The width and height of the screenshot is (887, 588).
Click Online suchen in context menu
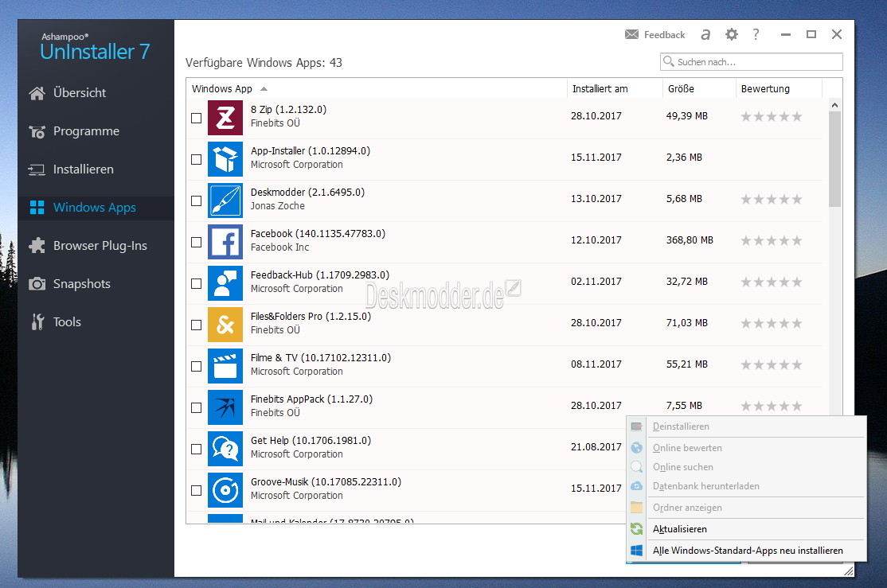[746, 467]
